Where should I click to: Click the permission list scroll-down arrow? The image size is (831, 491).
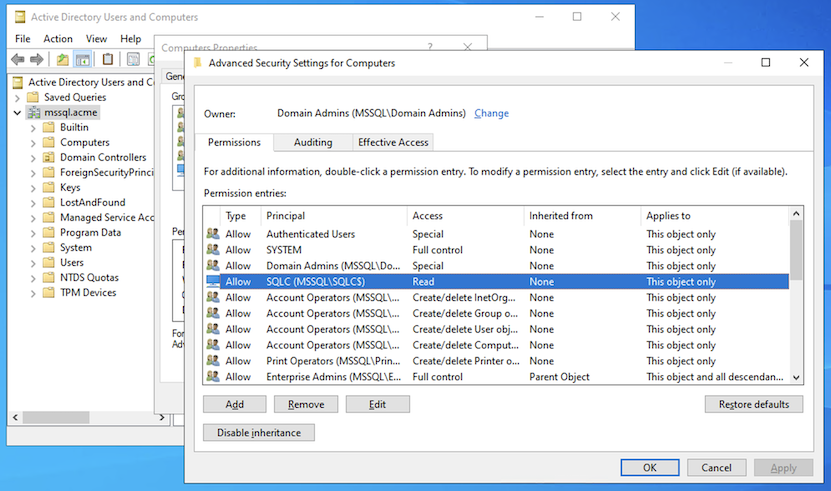796,378
